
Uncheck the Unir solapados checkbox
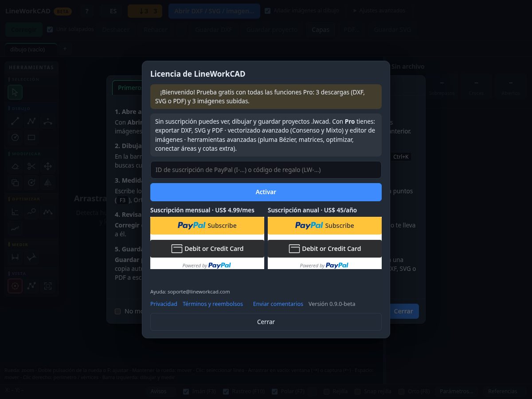[50, 29]
